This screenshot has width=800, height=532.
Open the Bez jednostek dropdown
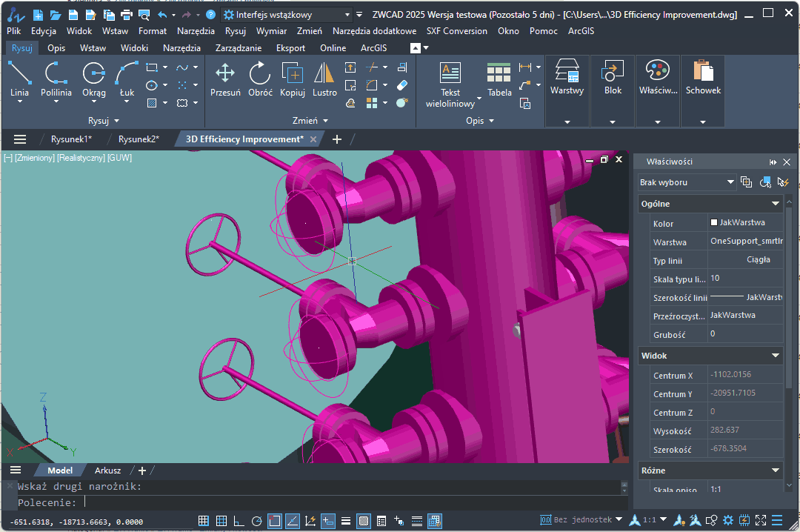(x=581, y=519)
